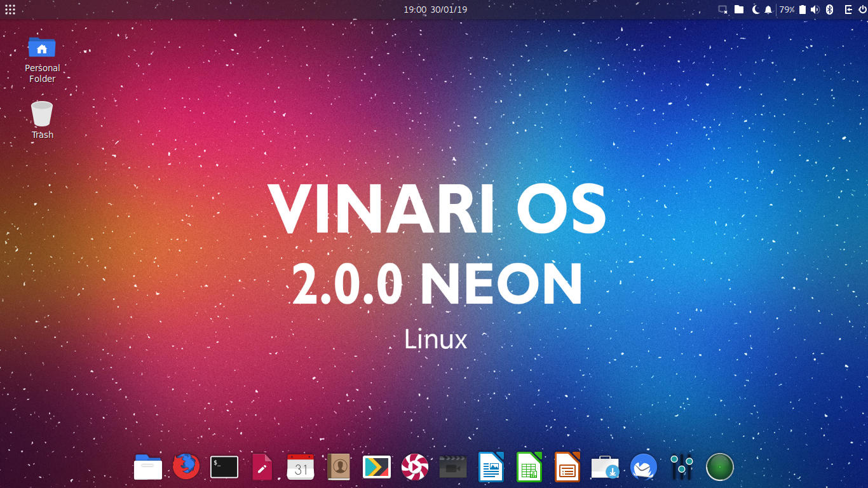
Task: Open the battery indicator icon
Action: click(803, 10)
